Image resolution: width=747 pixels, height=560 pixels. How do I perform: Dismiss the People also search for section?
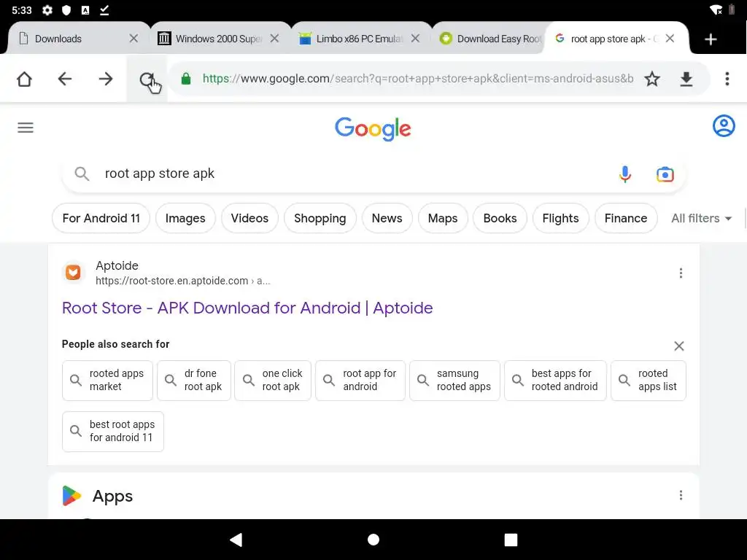(679, 346)
